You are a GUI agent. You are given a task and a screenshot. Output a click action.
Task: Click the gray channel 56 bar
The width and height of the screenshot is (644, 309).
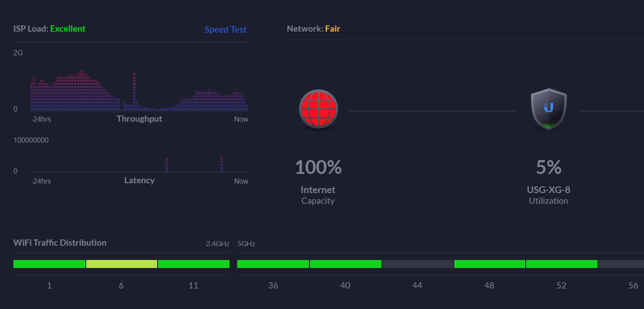coord(621,264)
